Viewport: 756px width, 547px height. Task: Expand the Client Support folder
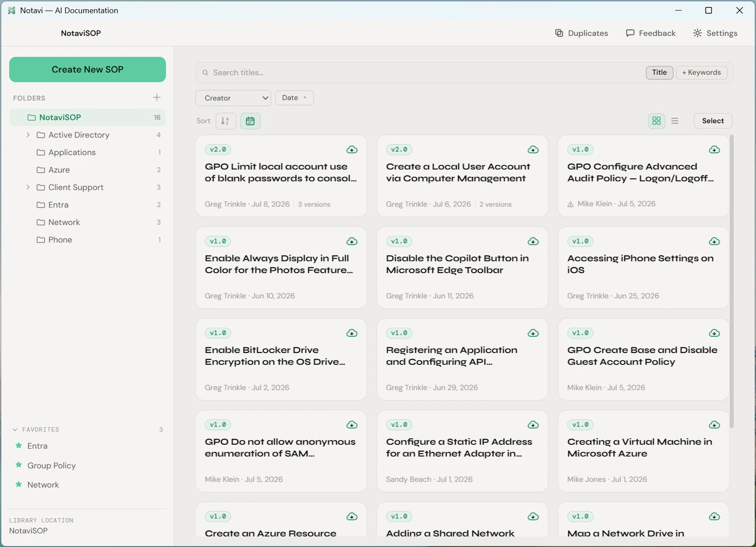pyautogui.click(x=28, y=187)
